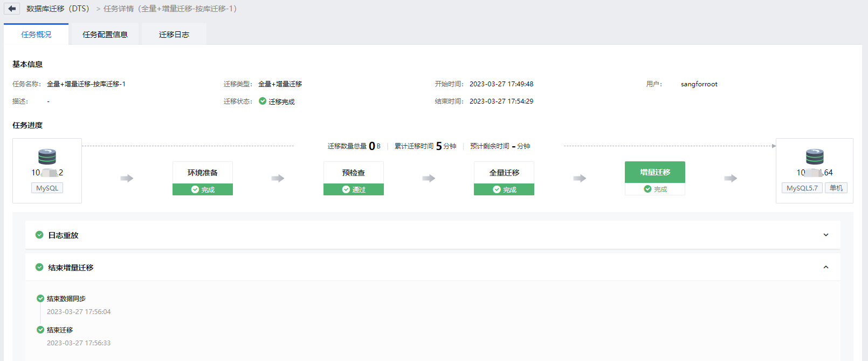Select the 全量迁移 progress step
Screen dimensions: 868x361
504,173
